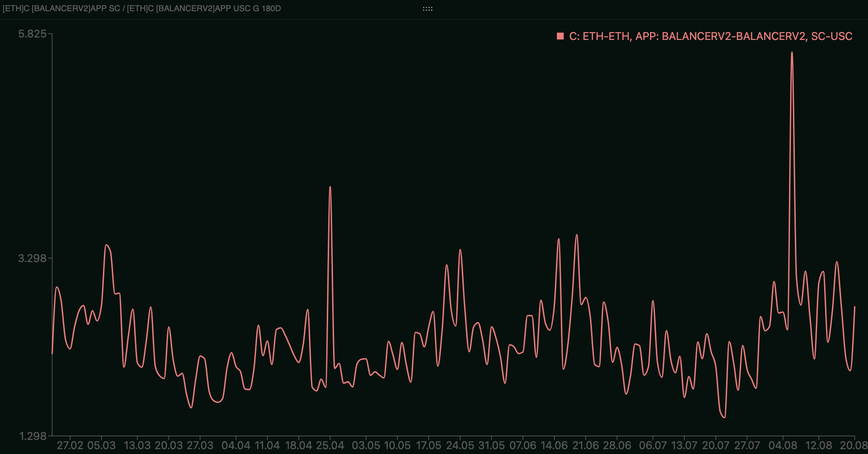Image resolution: width=868 pixels, height=454 pixels.
Task: Click the 20.08 final date label
Action: [x=853, y=445]
